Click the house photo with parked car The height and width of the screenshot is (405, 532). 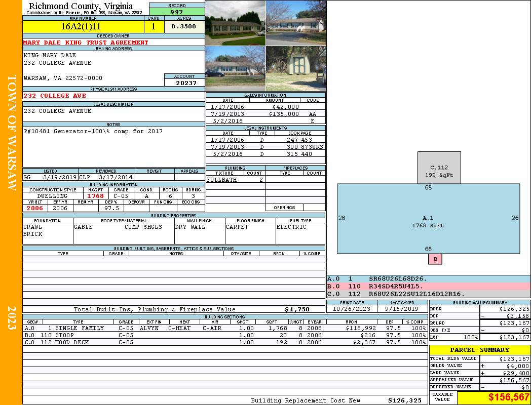pyautogui.click(x=235, y=69)
